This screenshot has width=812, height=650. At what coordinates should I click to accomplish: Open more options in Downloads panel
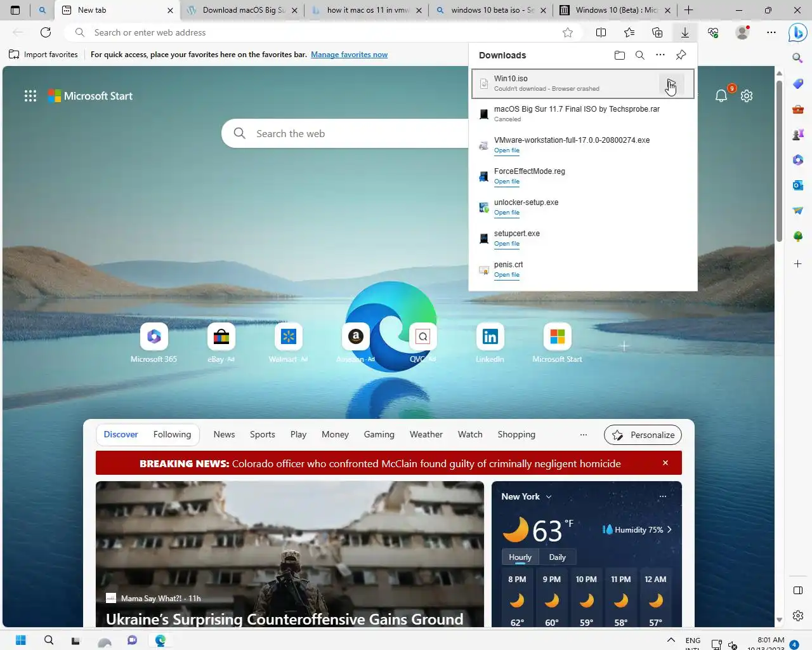pos(660,55)
